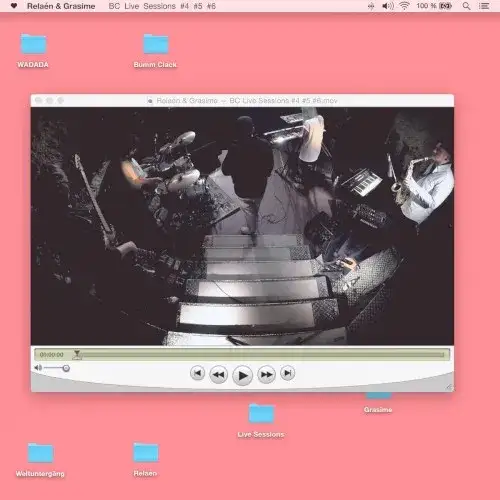Open the WADADA folder
Screen dimensions: 500x500
point(33,44)
